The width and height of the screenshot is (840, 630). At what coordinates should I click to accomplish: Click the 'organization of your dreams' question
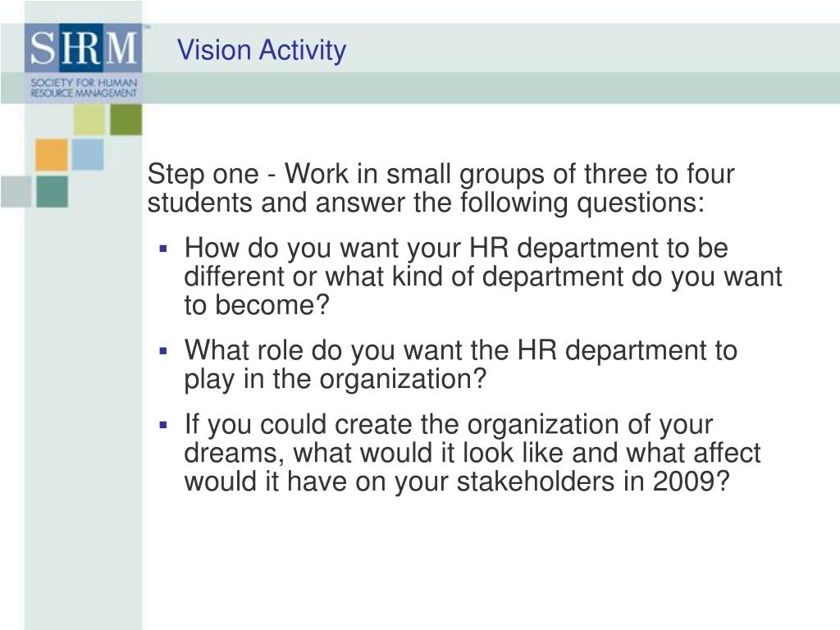[x=472, y=453]
